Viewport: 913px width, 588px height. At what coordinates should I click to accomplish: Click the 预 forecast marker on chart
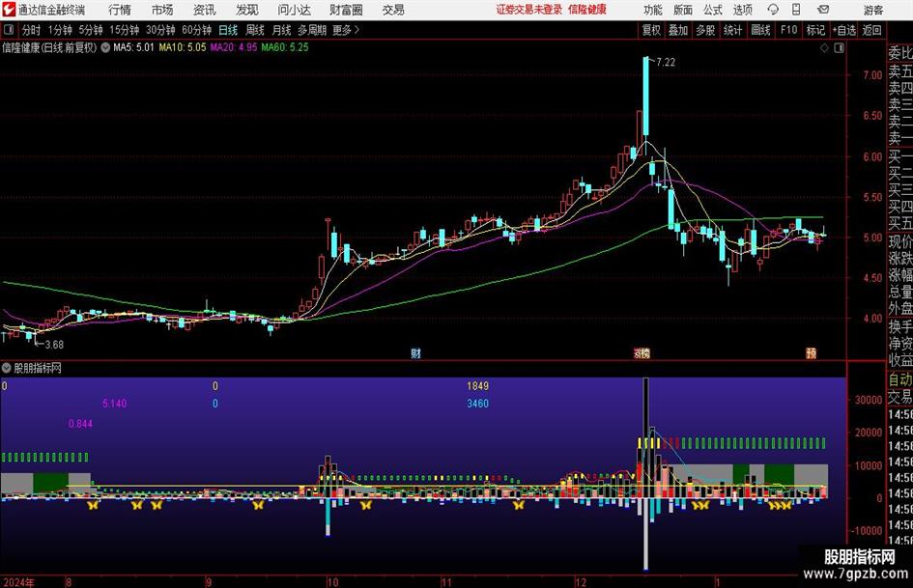pyautogui.click(x=812, y=352)
